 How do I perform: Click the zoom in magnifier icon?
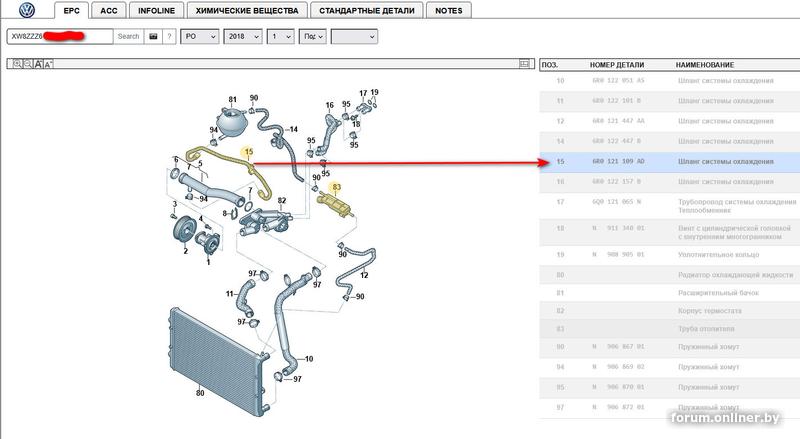17,64
